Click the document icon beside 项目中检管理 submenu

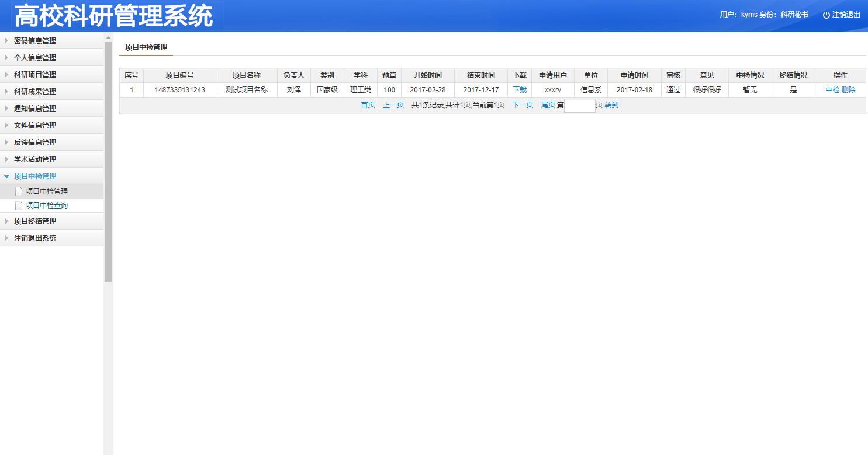point(19,192)
